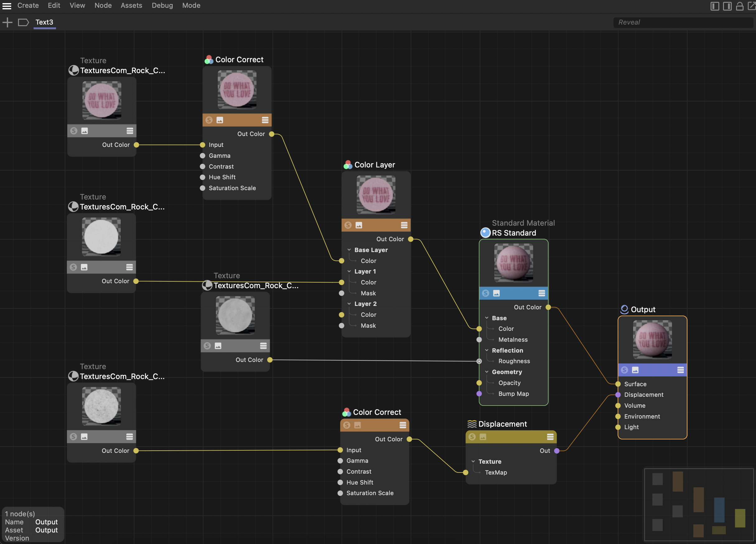
Task: Open the Assets menu
Action: coord(131,6)
